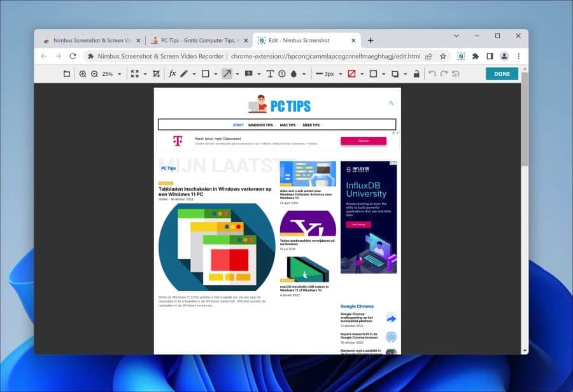Click the shadow settings icon
Image resolution: width=573 pixels, height=392 pixels.
tap(395, 74)
